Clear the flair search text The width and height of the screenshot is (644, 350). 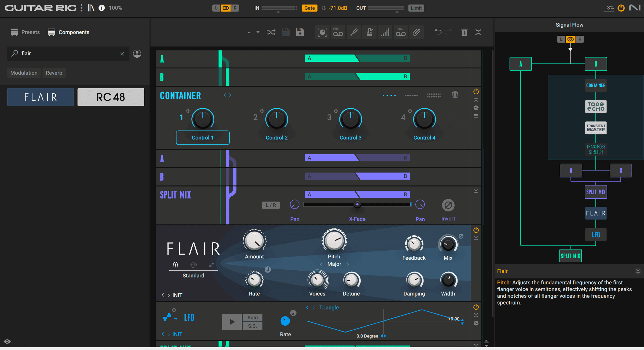122,54
